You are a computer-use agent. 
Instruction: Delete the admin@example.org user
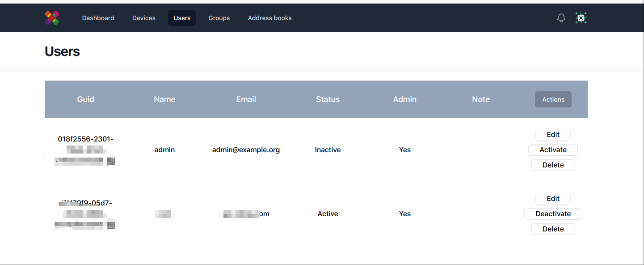(553, 165)
